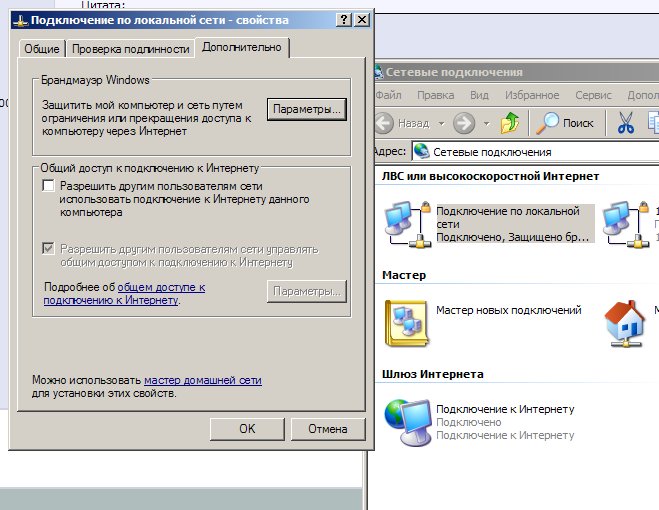Screen dimensions: 659x510
Task: Click the home network wizard house icon
Action: (625, 323)
